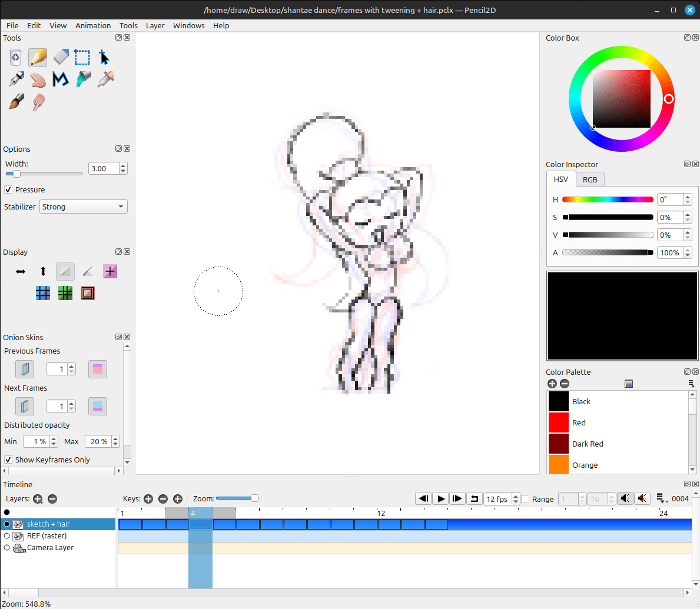Viewport: 700px width, 609px height.
Task: Pick the Red palette swatch
Action: (559, 422)
